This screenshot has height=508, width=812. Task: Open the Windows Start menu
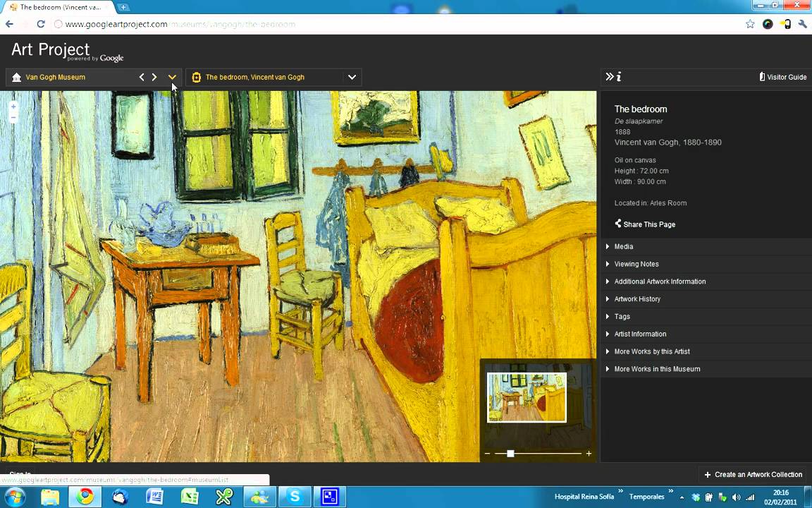coord(13,497)
